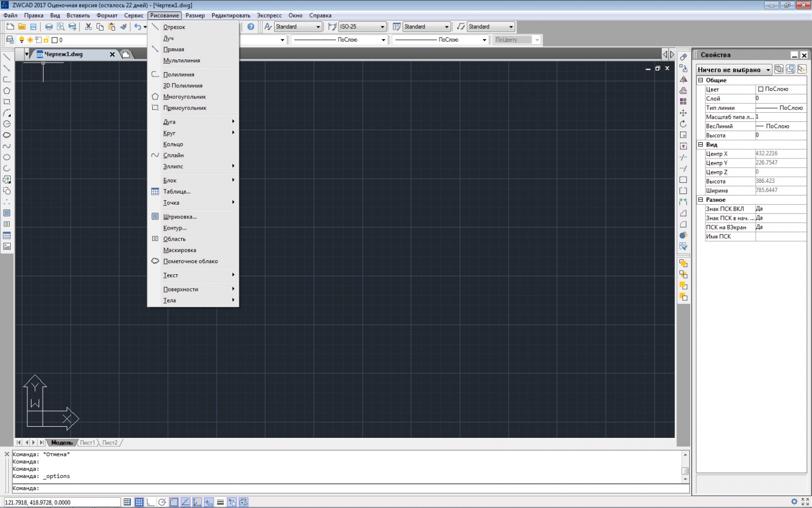812x508 pixels.
Task: Select the Mirror tool in Modify toolbar
Action: point(684,79)
